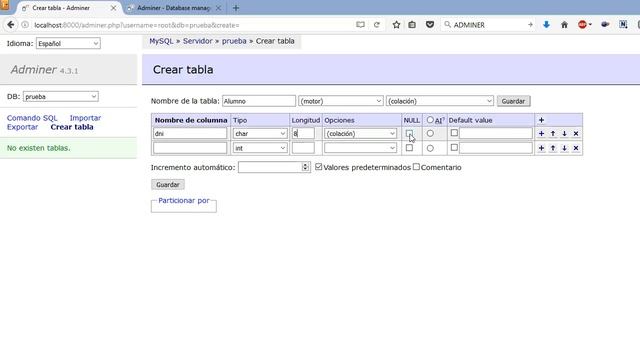
Task: Open Crear tabla sidebar link
Action: (x=72, y=127)
